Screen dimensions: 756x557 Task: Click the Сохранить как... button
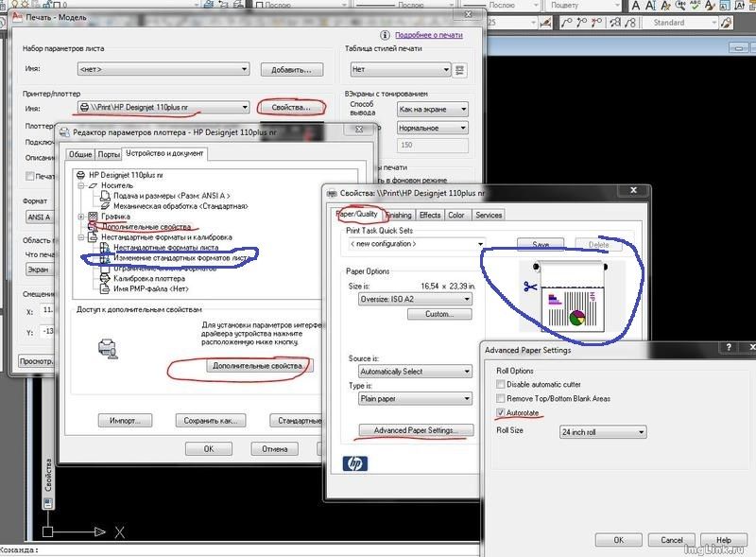click(x=210, y=421)
